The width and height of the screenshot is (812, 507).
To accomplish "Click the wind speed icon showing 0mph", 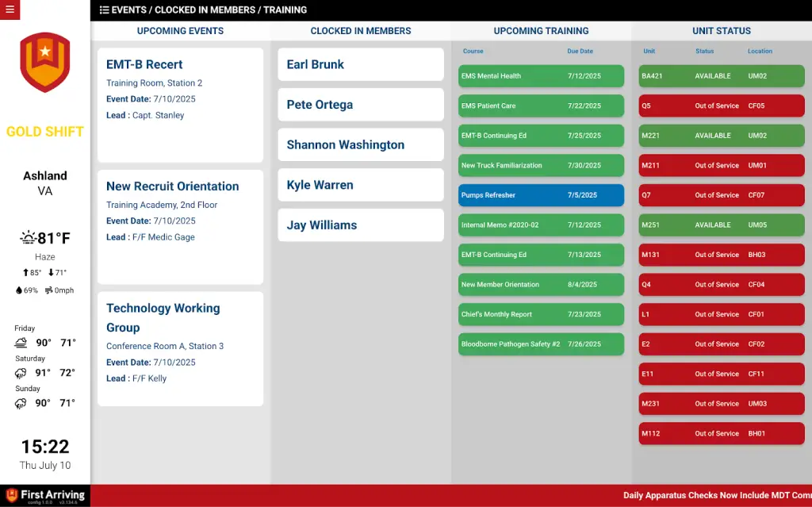I will pyautogui.click(x=48, y=290).
